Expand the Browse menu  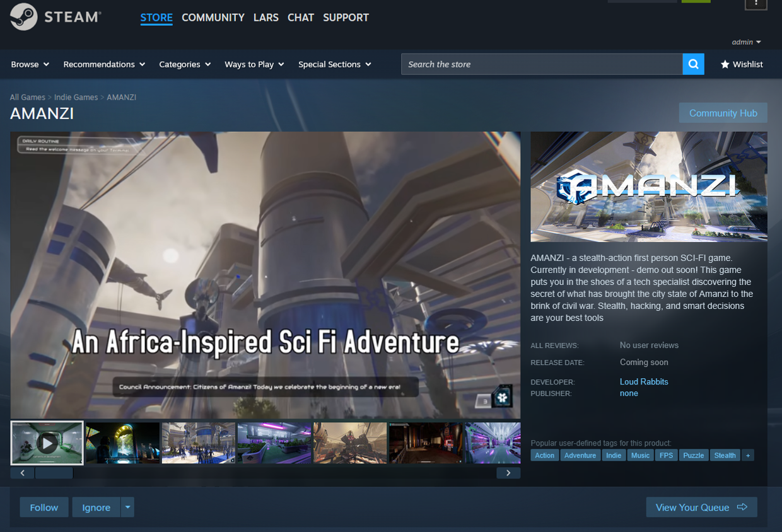click(x=30, y=64)
